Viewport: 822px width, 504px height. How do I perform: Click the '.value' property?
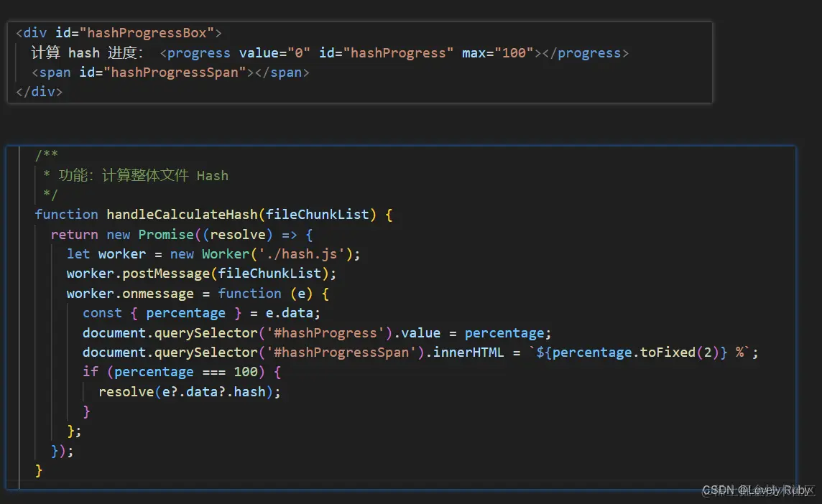click(417, 333)
